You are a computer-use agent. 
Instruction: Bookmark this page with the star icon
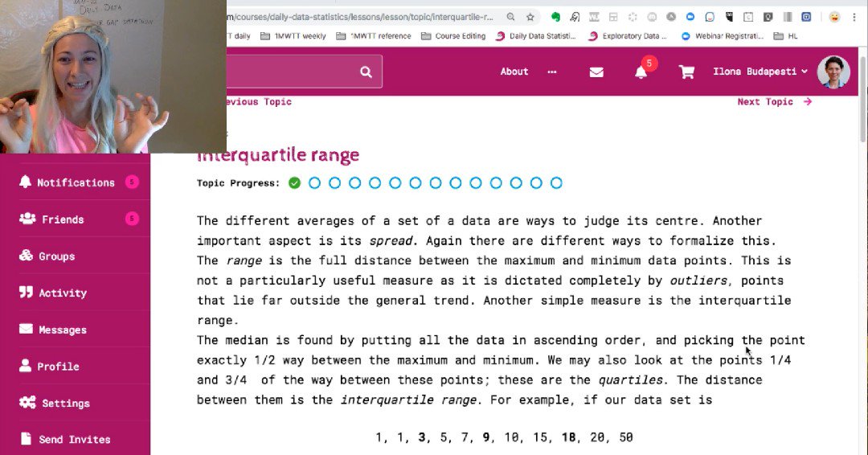coord(530,17)
